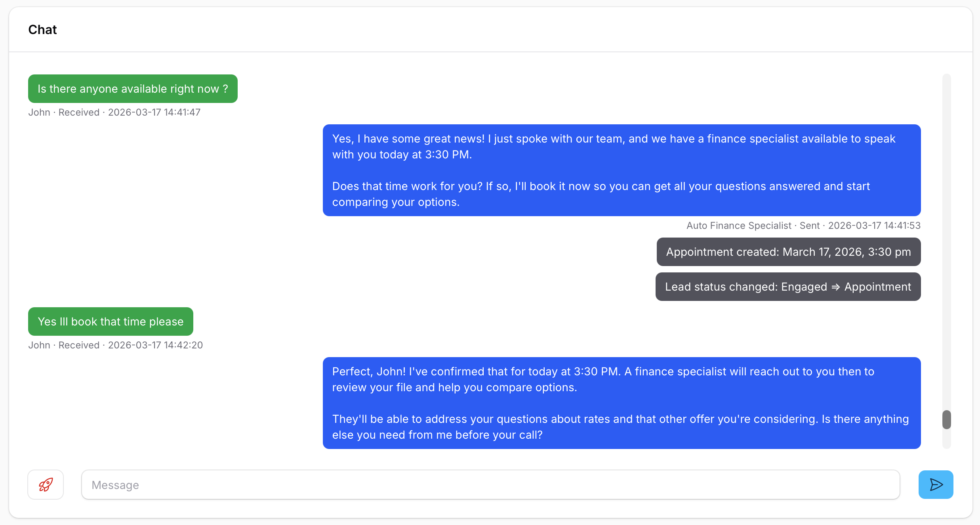Click the "Sent · 2026-03-17 14:41:53" timestamp text
The width and height of the screenshot is (980, 525).
[860, 226]
